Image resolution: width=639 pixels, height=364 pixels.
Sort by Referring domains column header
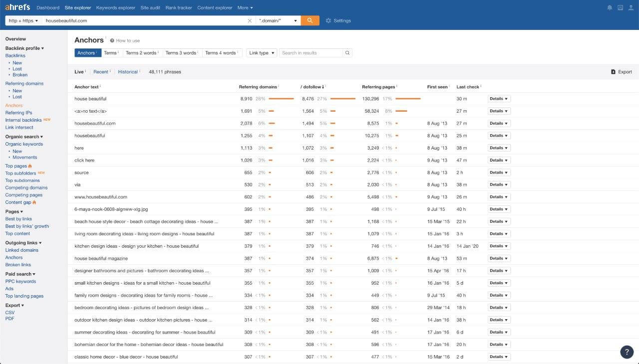pyautogui.click(x=258, y=87)
